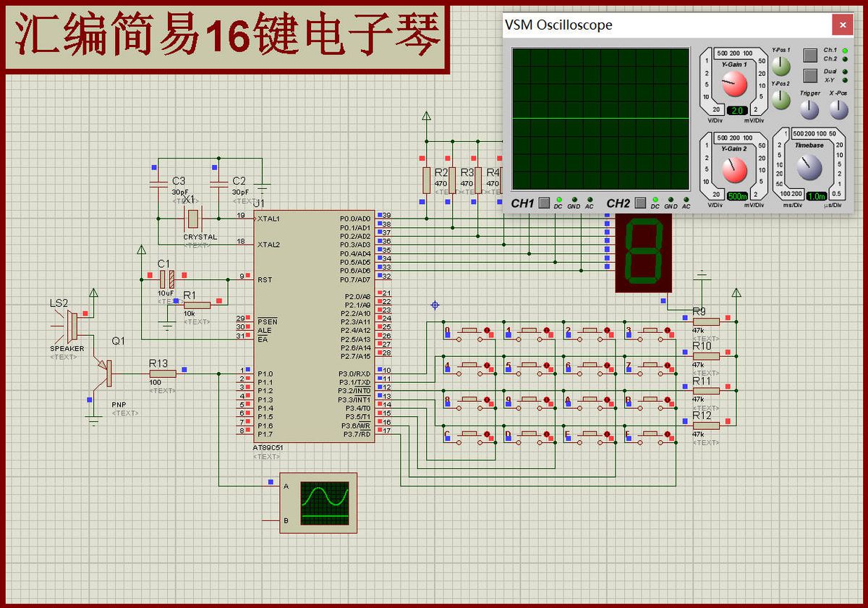Latch key 0 using its red dot

point(487,332)
